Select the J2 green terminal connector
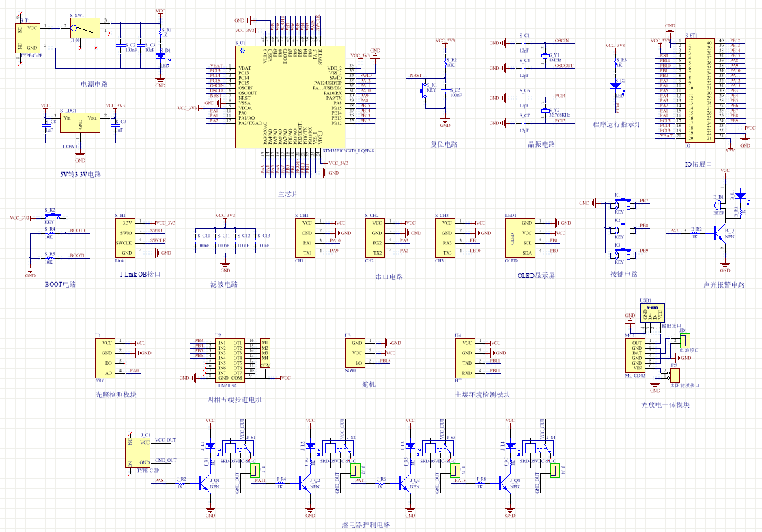 [x=354, y=471]
